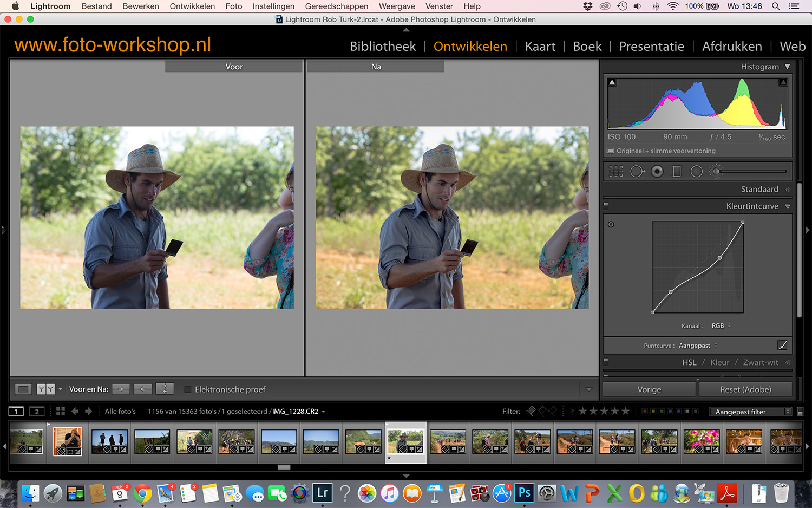Image resolution: width=812 pixels, height=508 pixels.
Task: Click the point curve edit button
Action: 782,345
